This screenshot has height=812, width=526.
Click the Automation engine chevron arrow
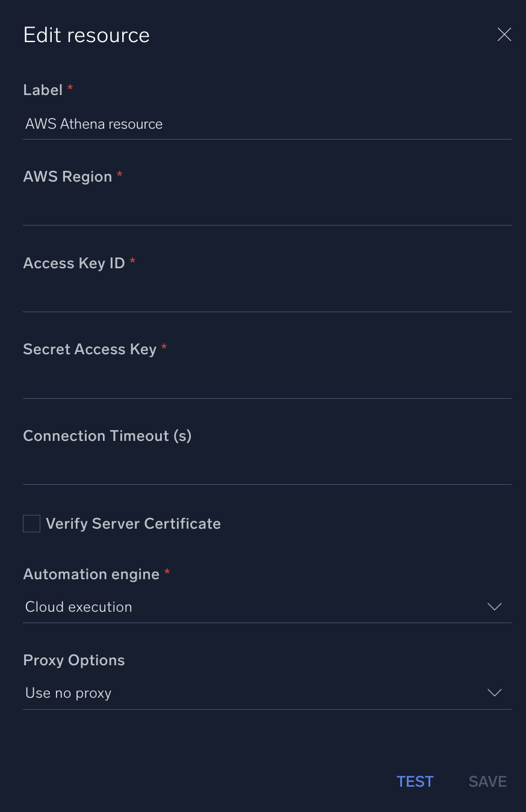[495, 607]
